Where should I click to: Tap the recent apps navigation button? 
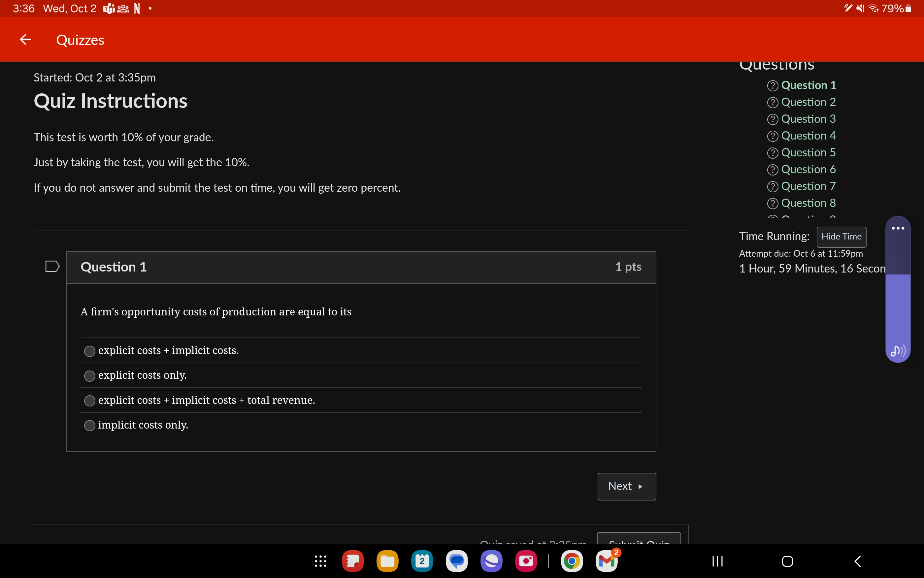(717, 561)
